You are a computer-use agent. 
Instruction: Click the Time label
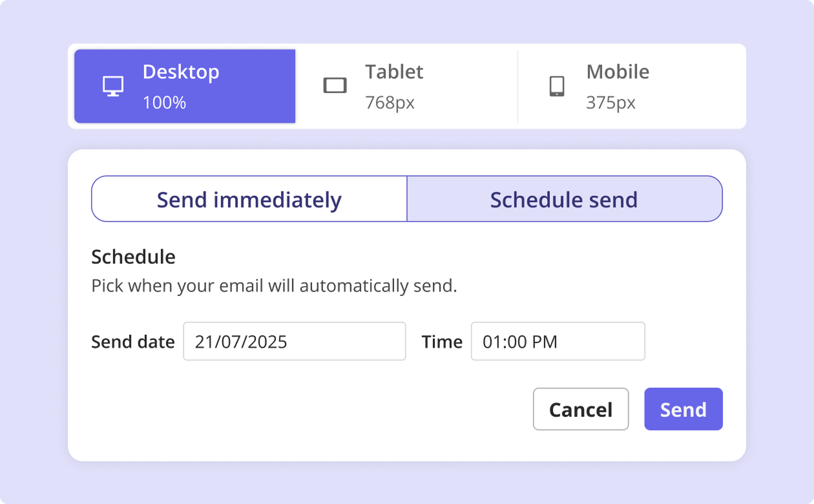[x=442, y=342]
